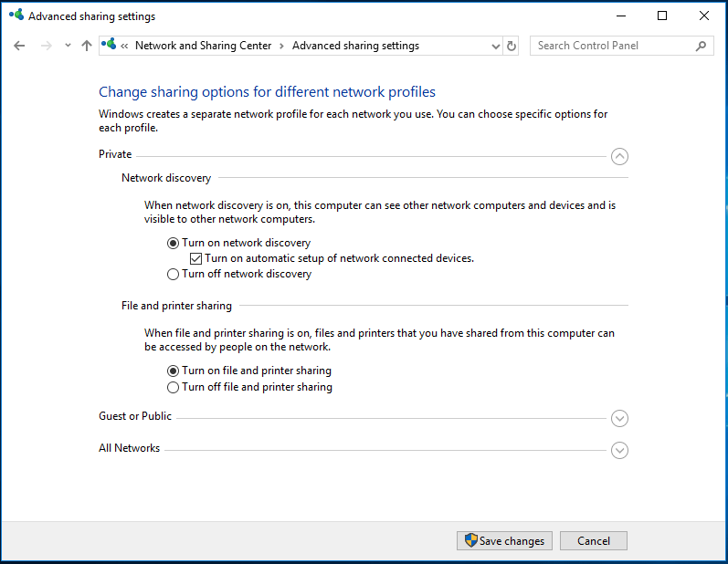Click the address bar network icon
728x564 pixels.
pyautogui.click(x=109, y=45)
